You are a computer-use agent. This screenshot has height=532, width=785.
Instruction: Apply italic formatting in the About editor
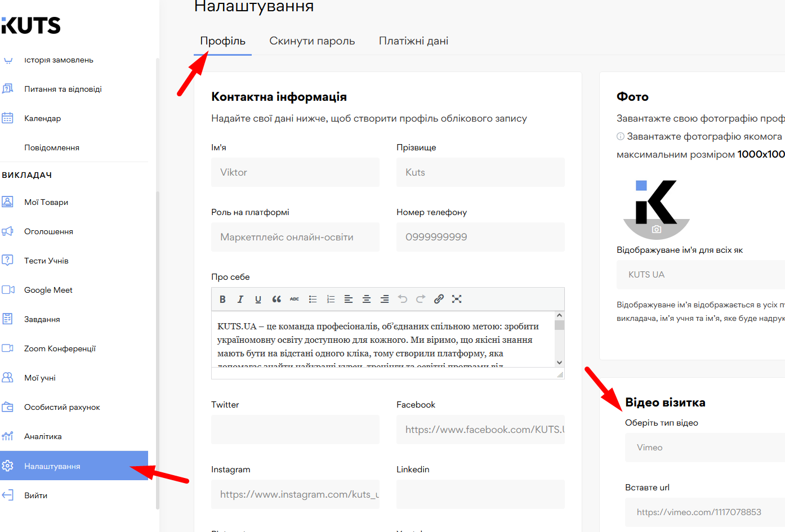point(240,299)
